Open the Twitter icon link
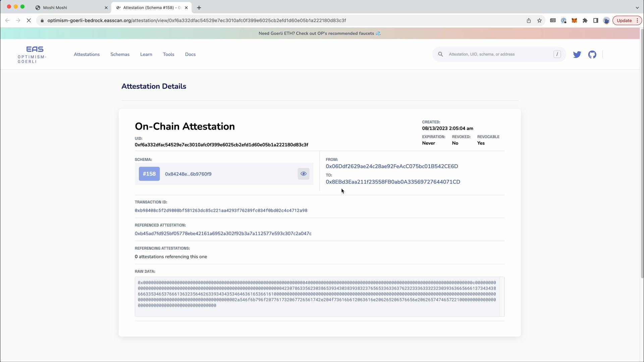Viewport: 644px width, 362px height. pos(577,54)
